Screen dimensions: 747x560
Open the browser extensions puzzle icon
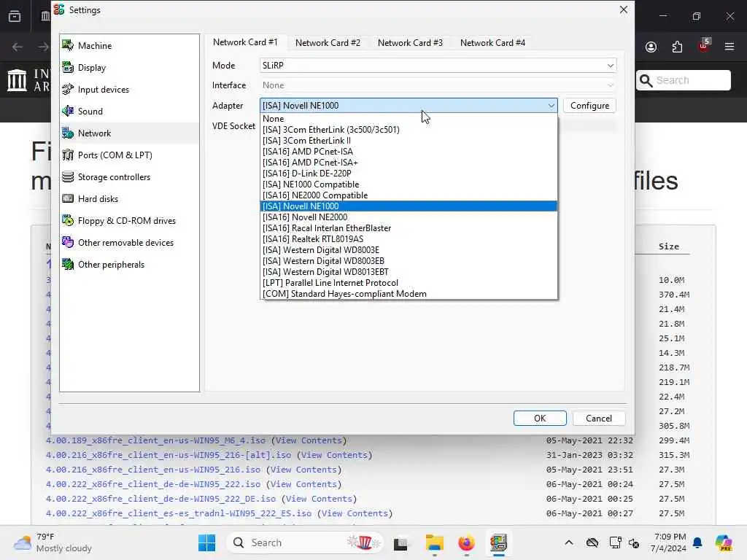(677, 47)
